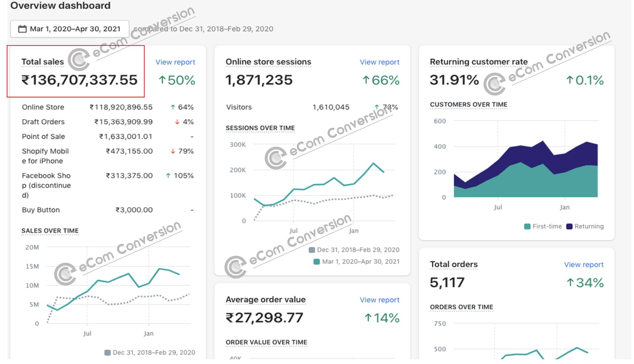This screenshot has width=634, height=364.
Task: Click the dark blue Returning legend swatch
Action: (x=569, y=226)
